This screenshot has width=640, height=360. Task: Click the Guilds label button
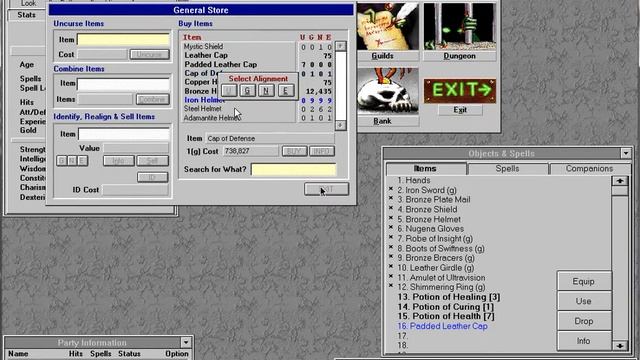pos(382,56)
